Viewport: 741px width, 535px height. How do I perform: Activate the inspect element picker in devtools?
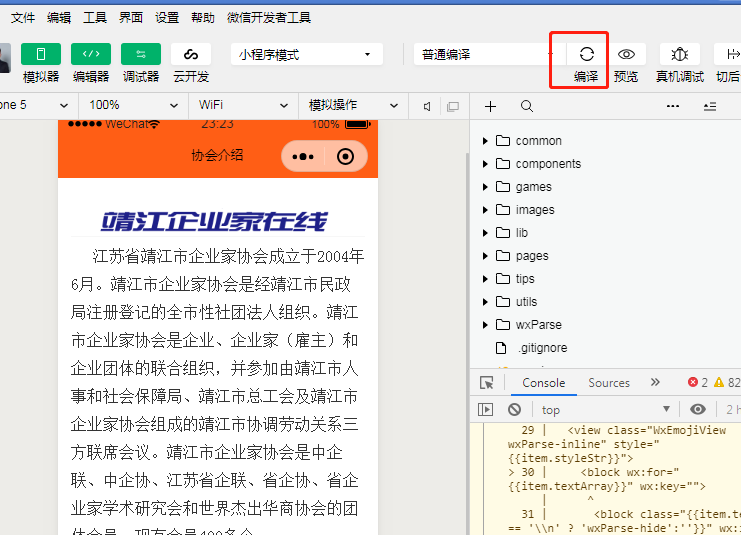coord(487,383)
